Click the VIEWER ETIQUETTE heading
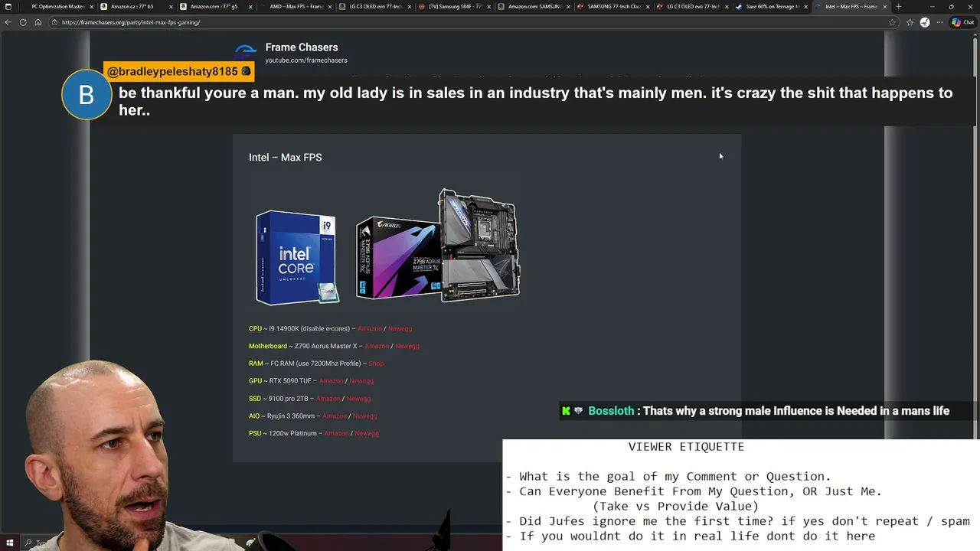980x551 pixels. tap(686, 447)
